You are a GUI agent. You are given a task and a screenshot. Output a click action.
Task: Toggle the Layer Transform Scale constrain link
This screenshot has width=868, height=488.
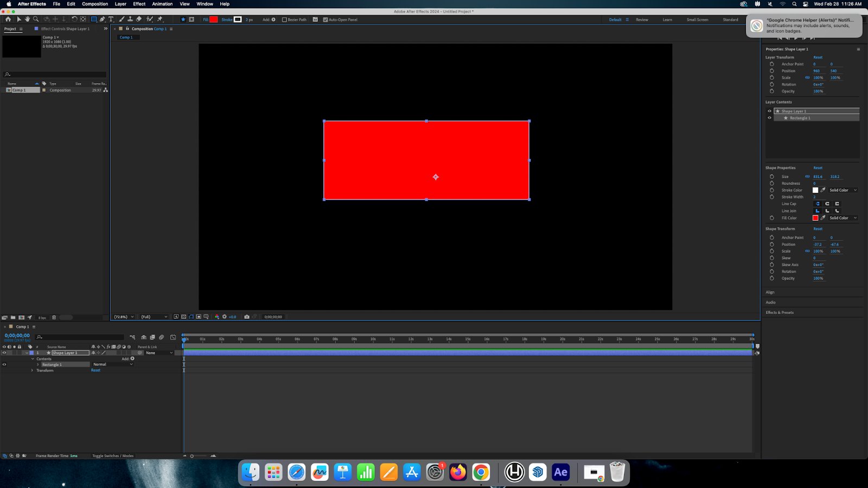point(807,78)
